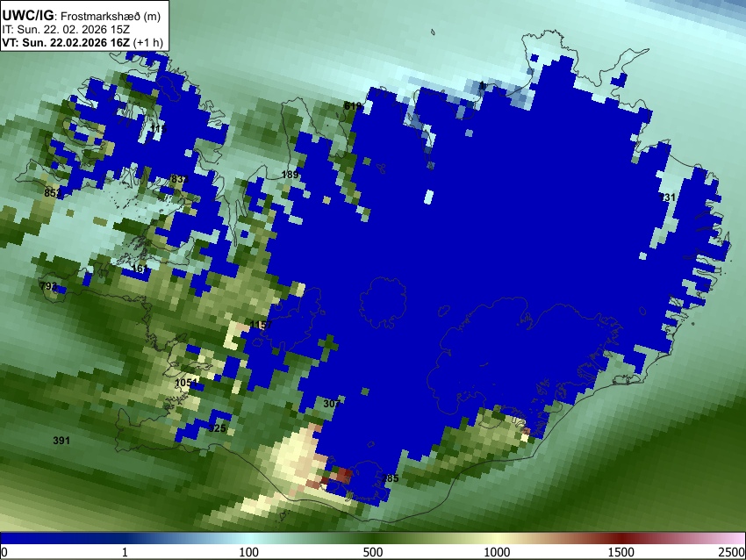The image size is (746, 560).
Task: Click the map value 307
Action: 332,404
